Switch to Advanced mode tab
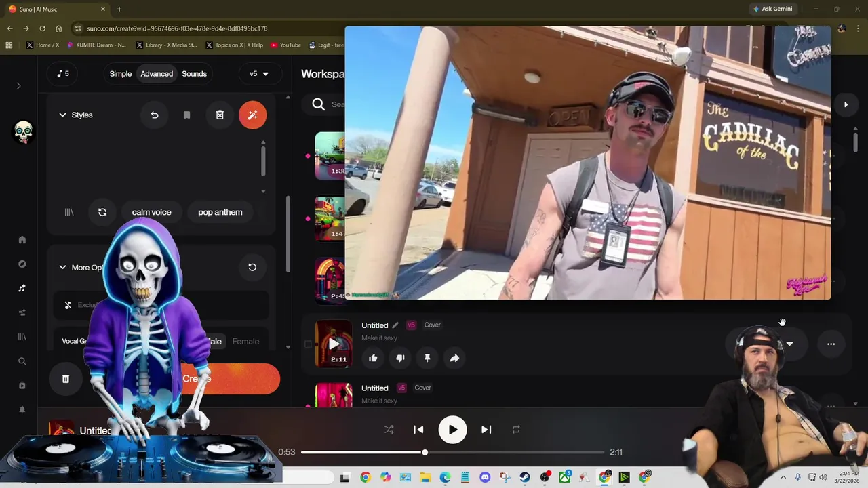This screenshot has width=868, height=488. 157,74
